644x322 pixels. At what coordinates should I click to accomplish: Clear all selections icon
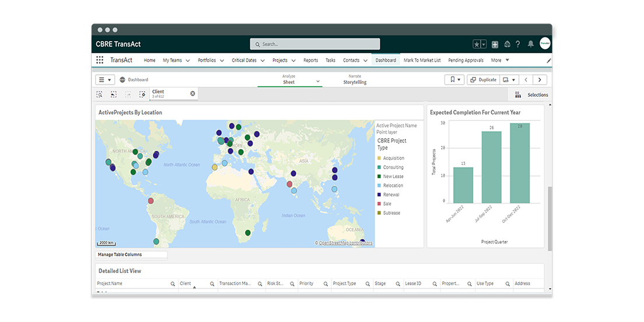coord(142,94)
